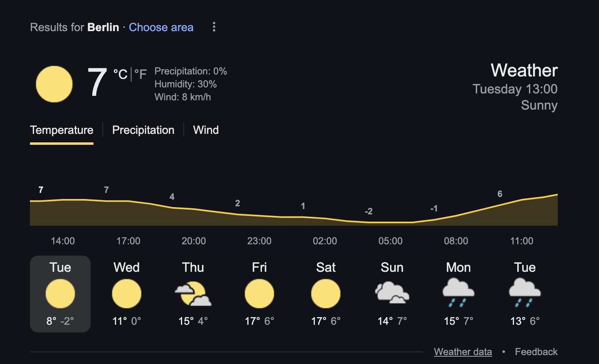Screen dimensions: 599x364
Task: Select Wednesday's sunny forecast icon
Action: point(127,294)
